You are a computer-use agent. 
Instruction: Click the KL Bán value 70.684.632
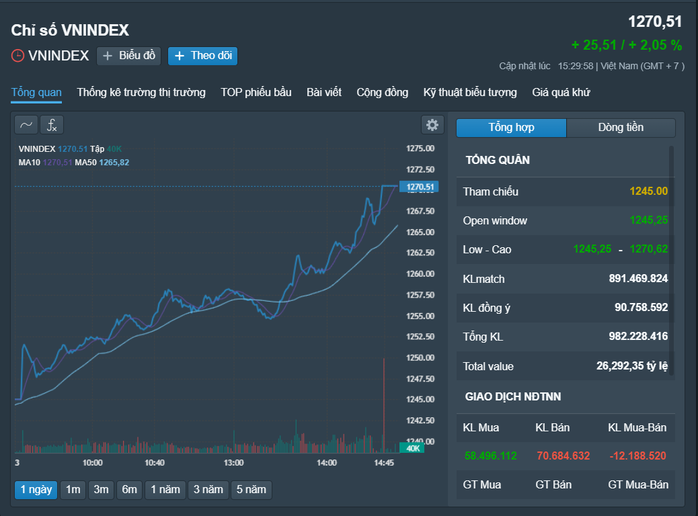[563, 456]
